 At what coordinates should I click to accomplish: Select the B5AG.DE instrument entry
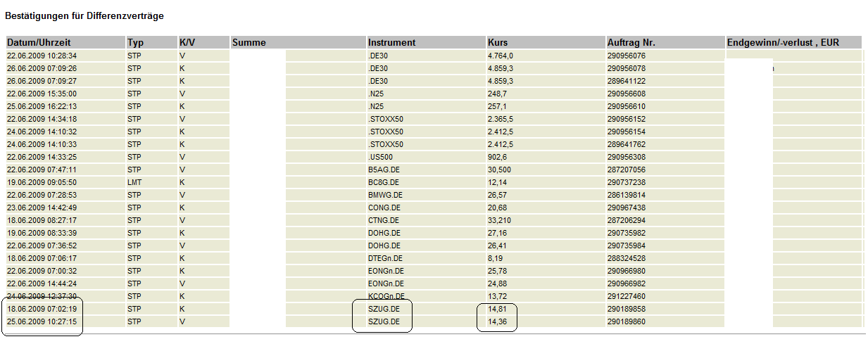(x=384, y=170)
